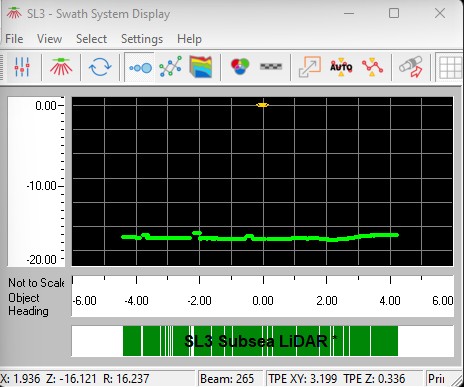Open the Select menu

pyautogui.click(x=91, y=39)
